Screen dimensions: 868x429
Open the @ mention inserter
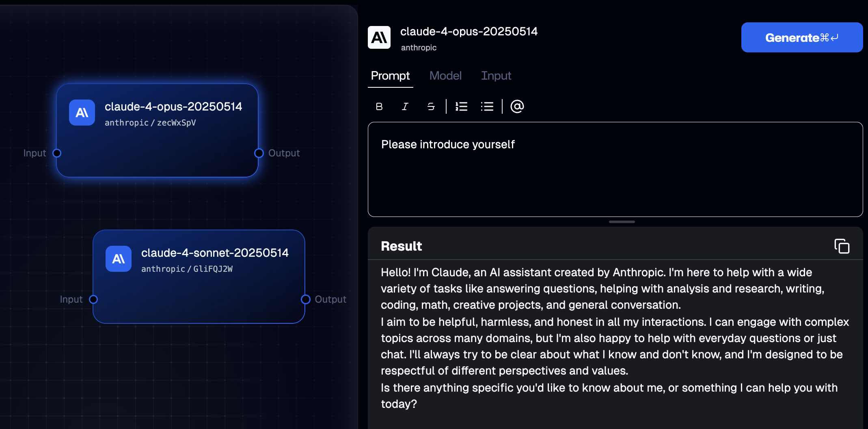coord(516,106)
